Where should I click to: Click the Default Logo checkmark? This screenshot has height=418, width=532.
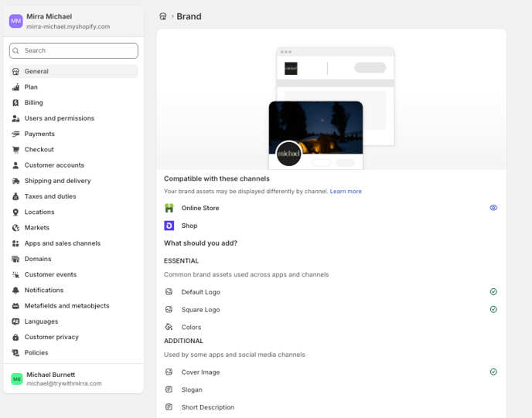pyautogui.click(x=493, y=291)
